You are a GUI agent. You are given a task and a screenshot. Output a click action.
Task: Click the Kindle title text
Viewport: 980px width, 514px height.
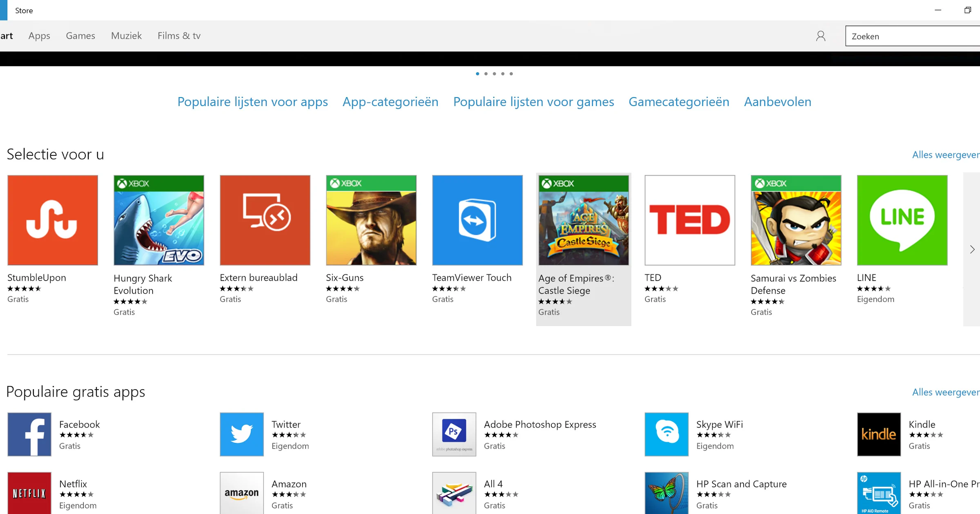point(922,424)
